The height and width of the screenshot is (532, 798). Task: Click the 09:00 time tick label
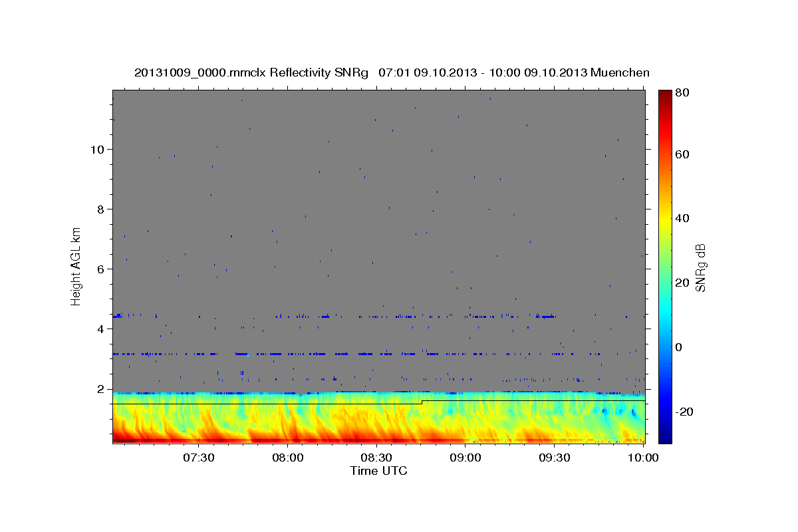point(465,458)
